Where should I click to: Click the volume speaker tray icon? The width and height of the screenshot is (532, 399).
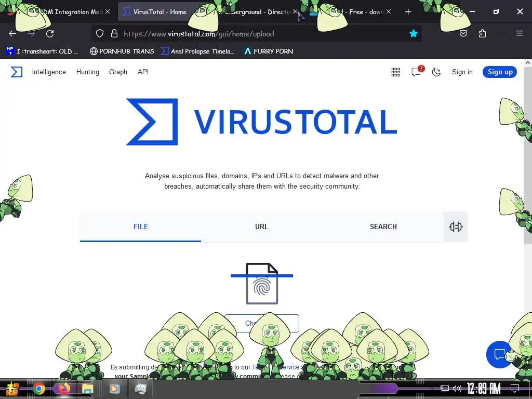(x=457, y=389)
